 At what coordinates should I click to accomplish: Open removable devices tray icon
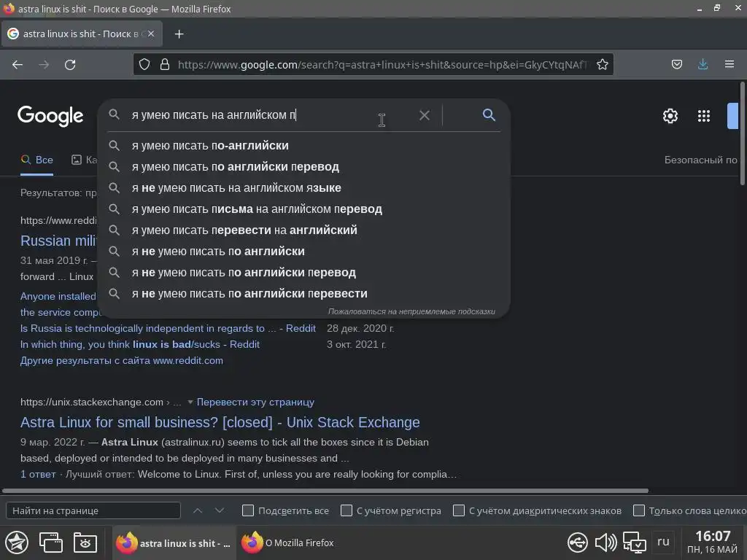(x=578, y=542)
